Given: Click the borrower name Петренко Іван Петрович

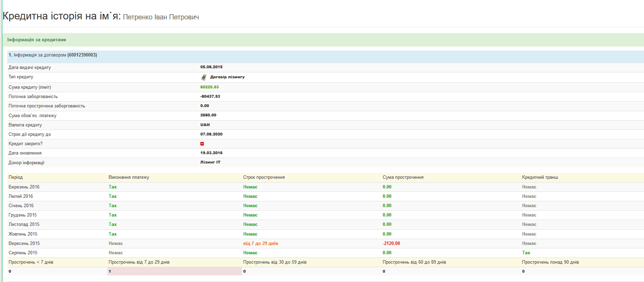Looking at the screenshot, I should point(161,17).
